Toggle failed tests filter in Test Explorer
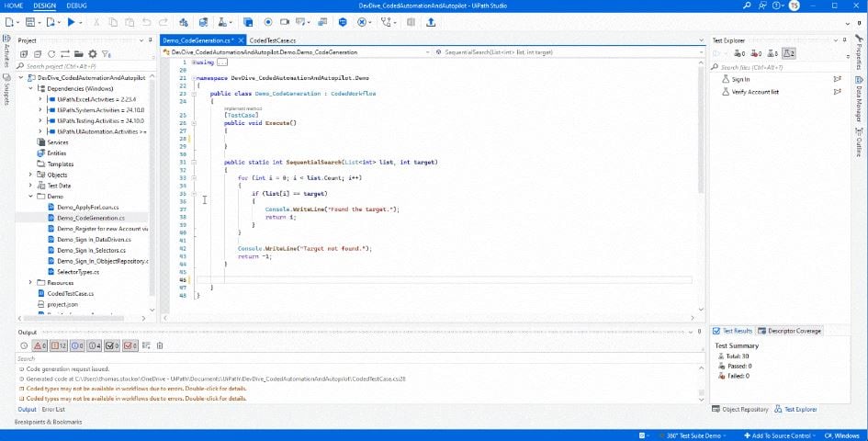Screen dimensions: 868x441 (x=756, y=53)
